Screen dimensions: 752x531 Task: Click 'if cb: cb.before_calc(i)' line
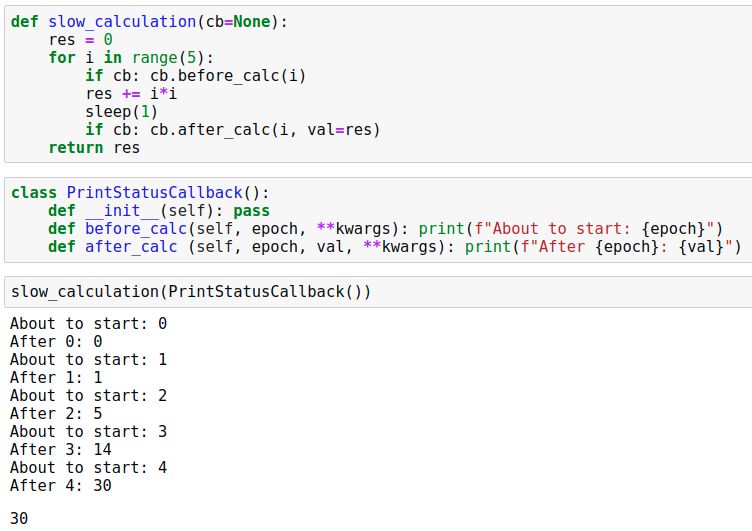click(196, 76)
